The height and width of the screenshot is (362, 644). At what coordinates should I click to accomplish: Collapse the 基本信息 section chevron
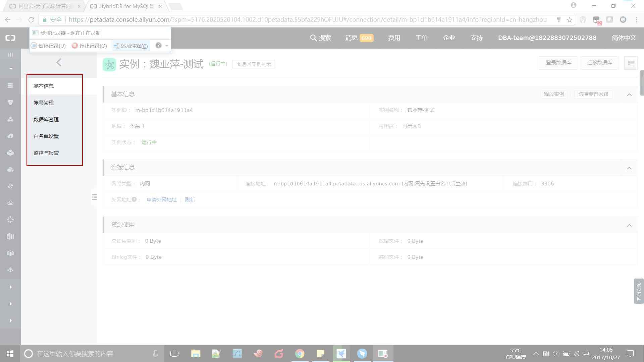629,95
